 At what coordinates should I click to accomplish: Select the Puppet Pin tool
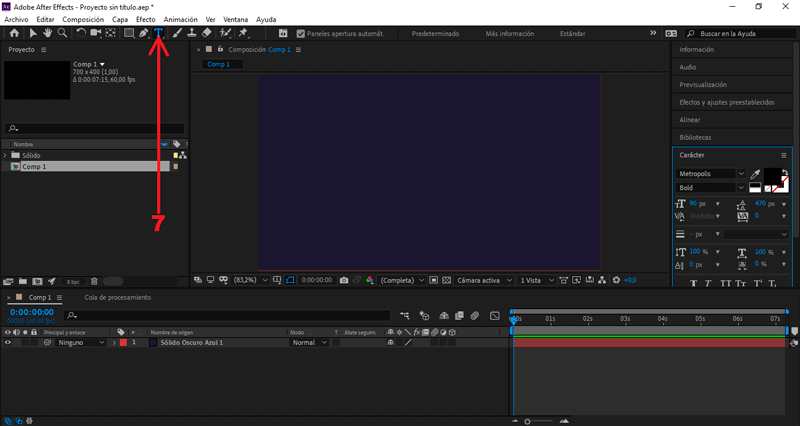point(243,33)
